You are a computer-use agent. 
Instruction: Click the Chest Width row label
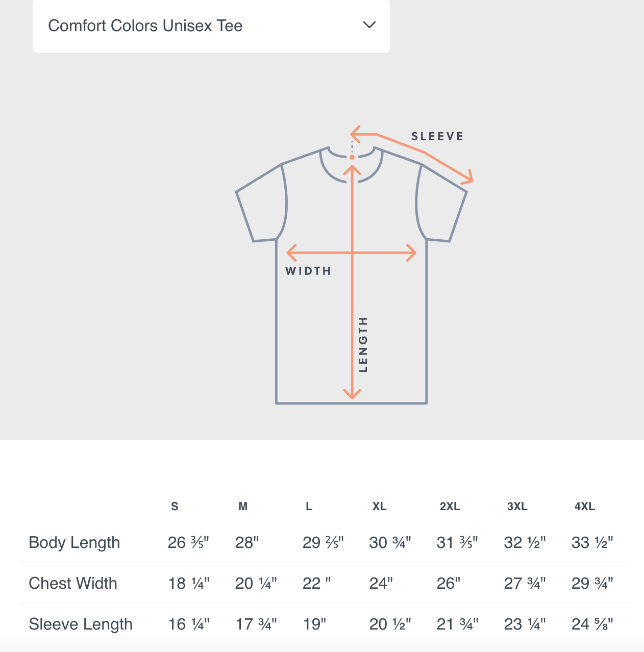(x=73, y=583)
